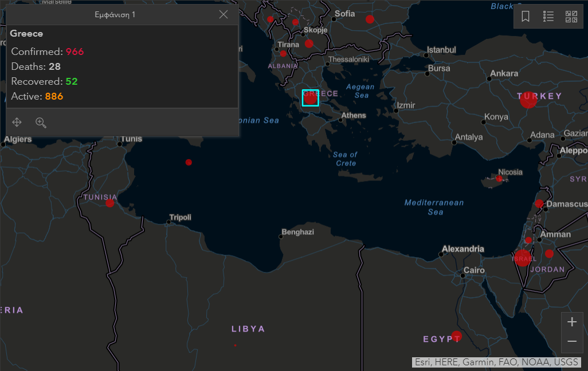Screen dimensions: 588x371
Task: Click the Tunisia red case marker
Action: [x=109, y=203]
